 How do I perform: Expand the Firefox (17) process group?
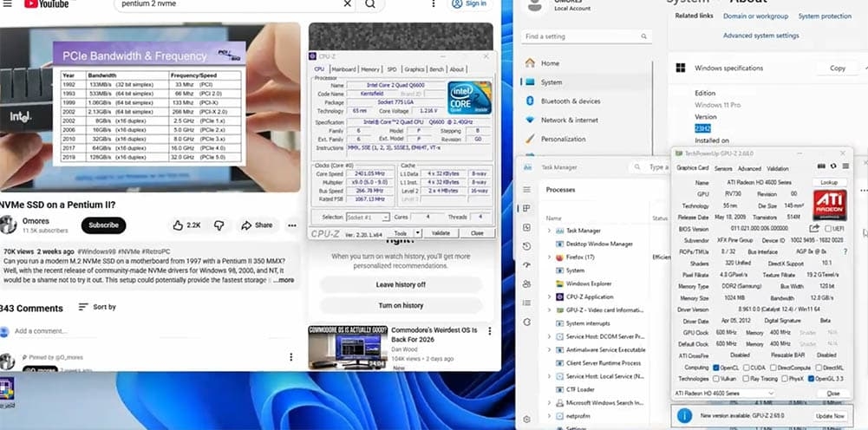549,257
